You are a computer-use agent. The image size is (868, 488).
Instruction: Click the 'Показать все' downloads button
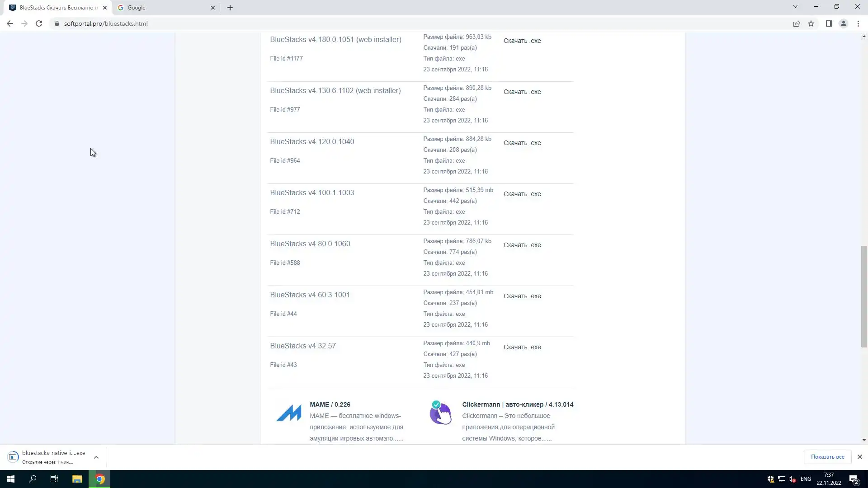[827, 457]
